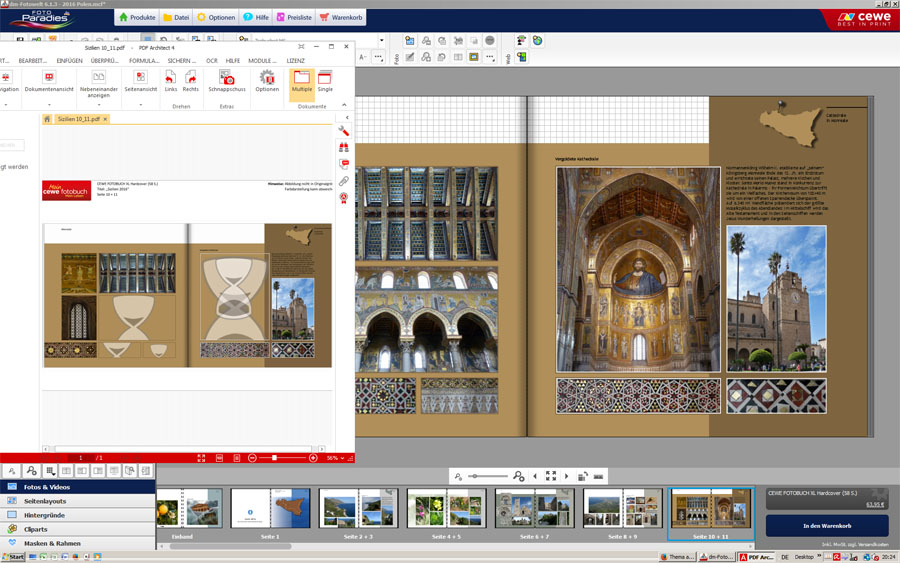Open PDF Architect Optionen gear icon
The height and width of the screenshot is (563, 900).
(267, 78)
